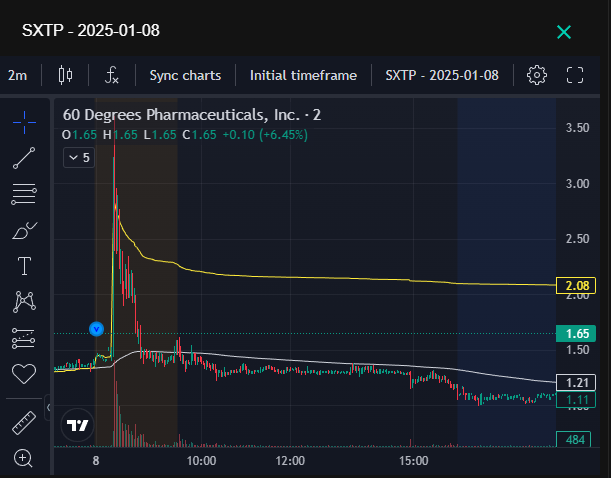611x478 pixels.
Task: Click the 2.50 price axis label
Action: tap(577, 239)
